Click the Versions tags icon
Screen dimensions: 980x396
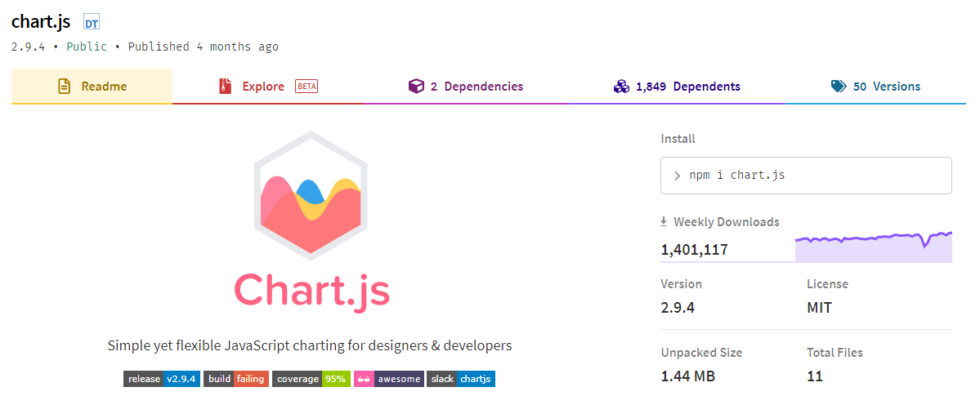tap(839, 87)
